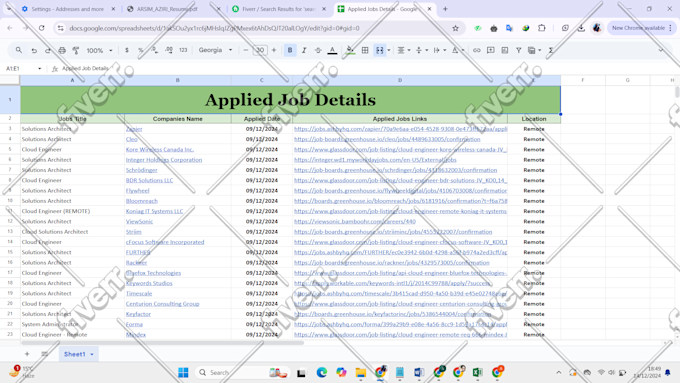Click the font size input box
680x383 pixels.
click(260, 50)
